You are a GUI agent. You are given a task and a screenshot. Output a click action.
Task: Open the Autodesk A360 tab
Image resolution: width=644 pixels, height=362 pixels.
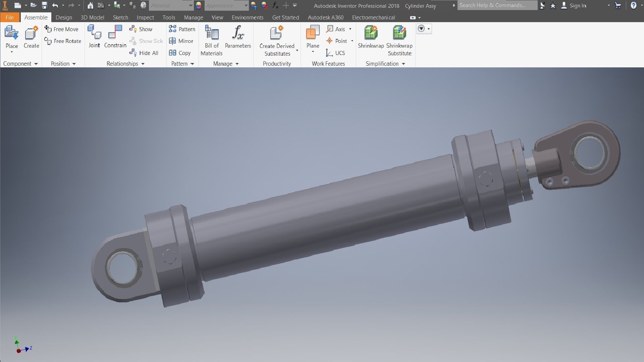pyautogui.click(x=325, y=17)
